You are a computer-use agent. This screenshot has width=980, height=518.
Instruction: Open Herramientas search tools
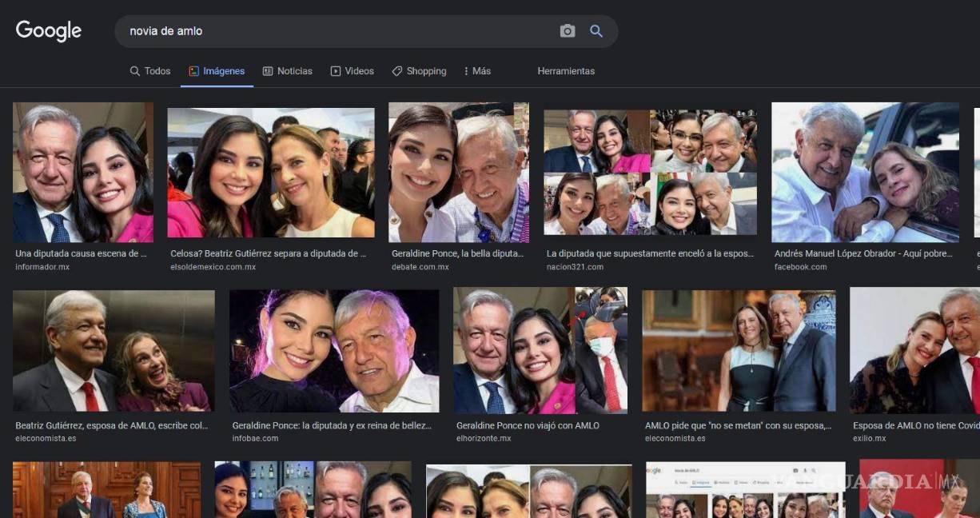tap(566, 71)
